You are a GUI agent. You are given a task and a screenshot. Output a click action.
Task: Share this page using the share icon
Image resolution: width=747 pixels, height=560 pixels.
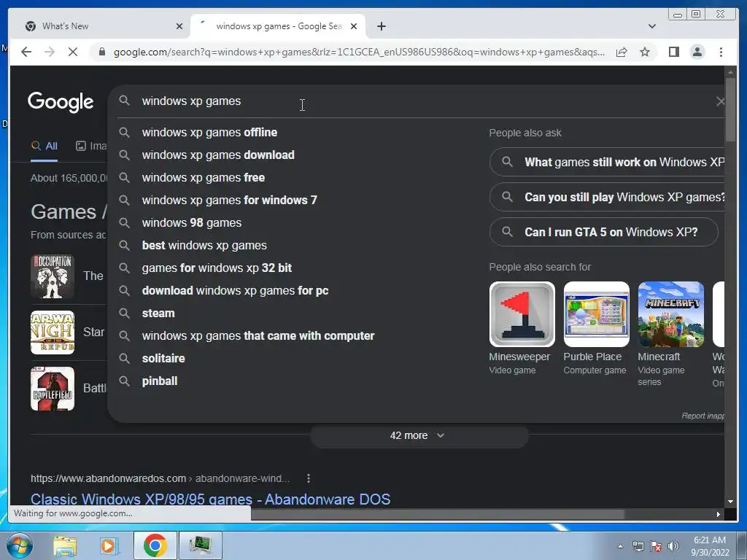click(622, 52)
